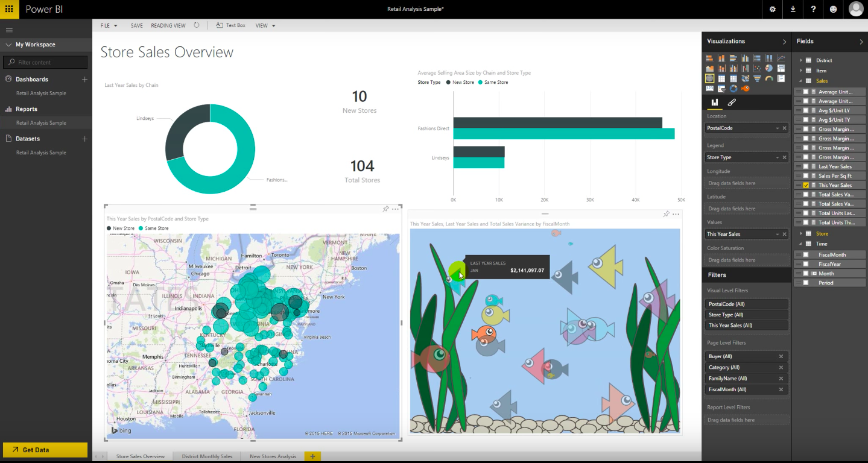Select the line chart visualization
Image resolution: width=868 pixels, height=463 pixels.
click(x=781, y=58)
